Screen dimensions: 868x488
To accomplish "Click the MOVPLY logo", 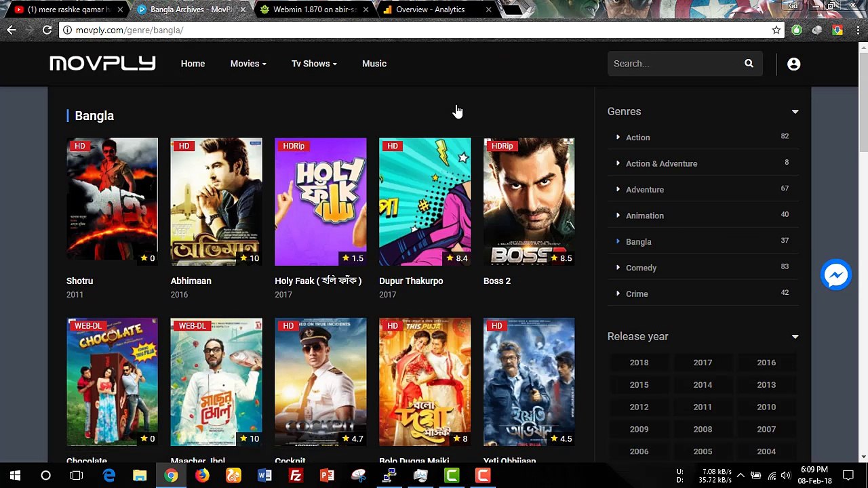I will (x=103, y=64).
